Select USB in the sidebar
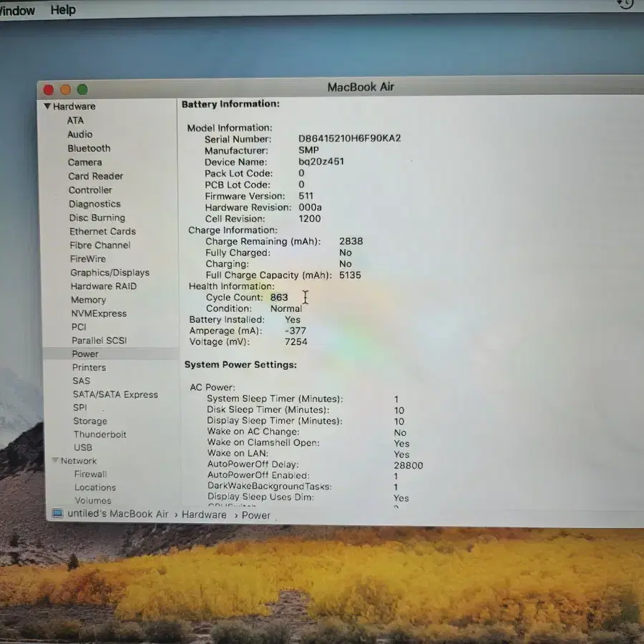The height and width of the screenshot is (644, 644). (x=83, y=447)
